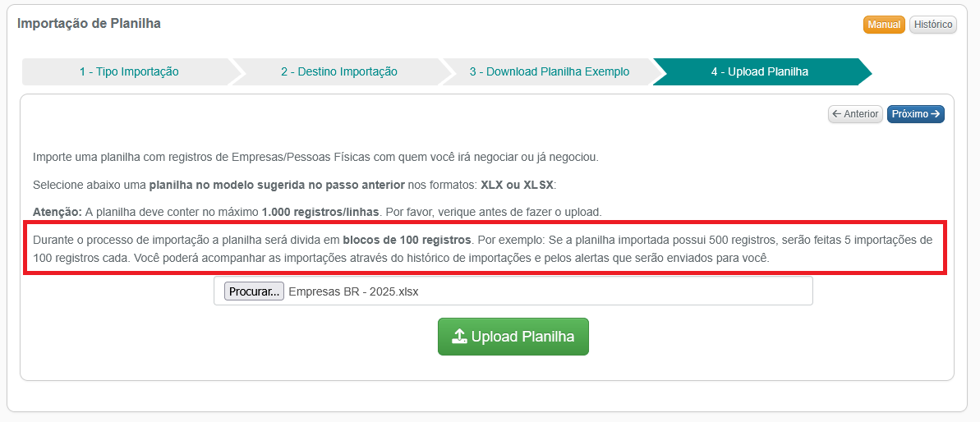Click the Anterior button label
980x422 pixels.
tap(861, 114)
